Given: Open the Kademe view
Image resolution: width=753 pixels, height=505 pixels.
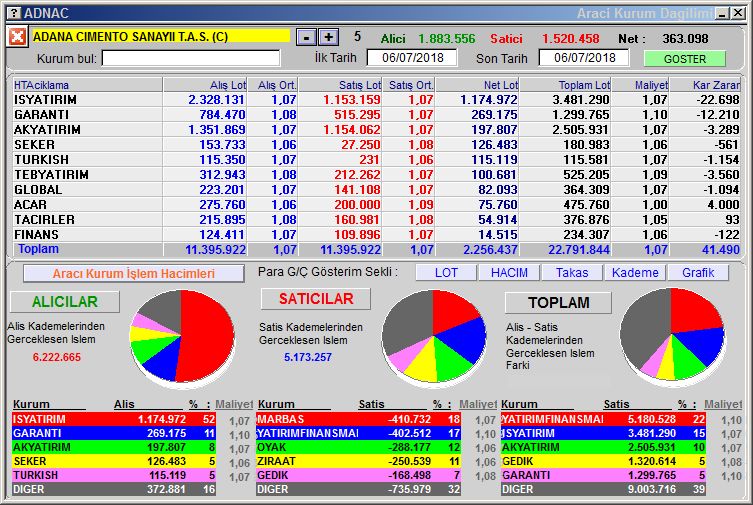Looking at the screenshot, I should 635,273.
